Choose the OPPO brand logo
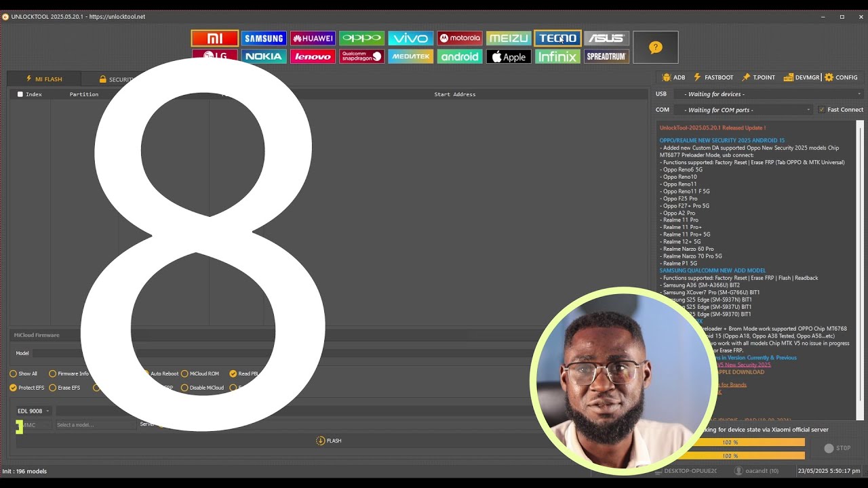The height and width of the screenshot is (488, 868). [x=361, y=39]
